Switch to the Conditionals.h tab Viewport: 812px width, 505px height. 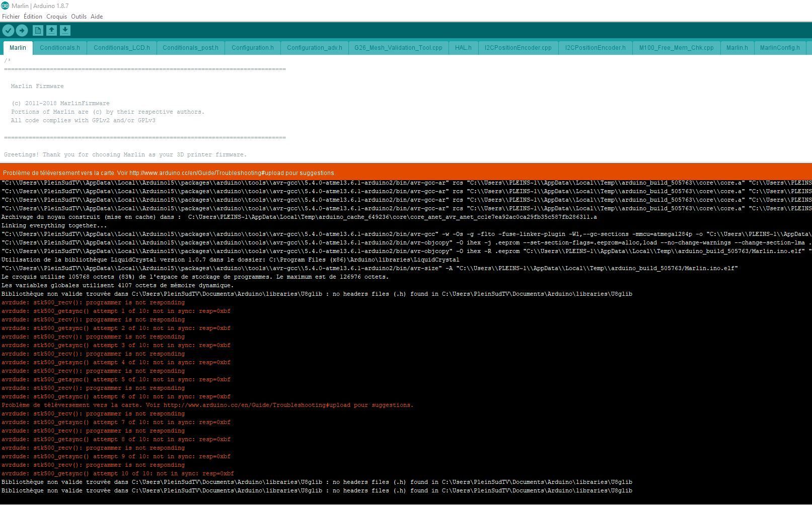tap(60, 48)
